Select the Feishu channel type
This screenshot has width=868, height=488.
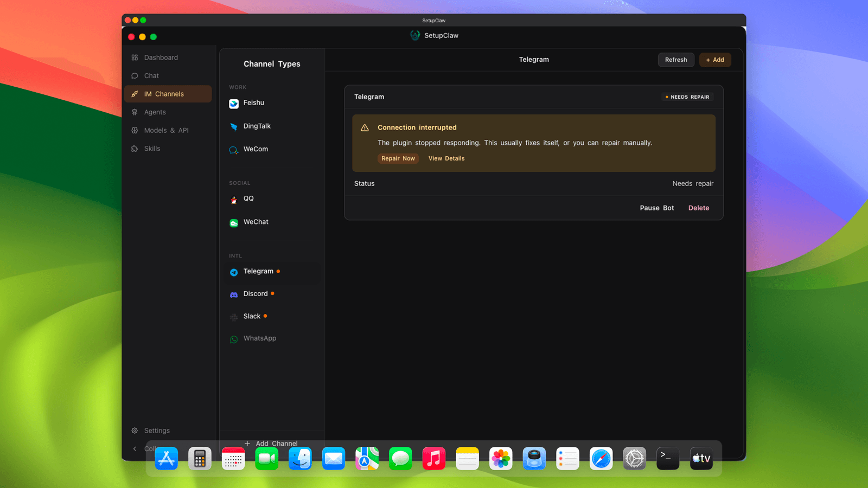tap(272, 103)
